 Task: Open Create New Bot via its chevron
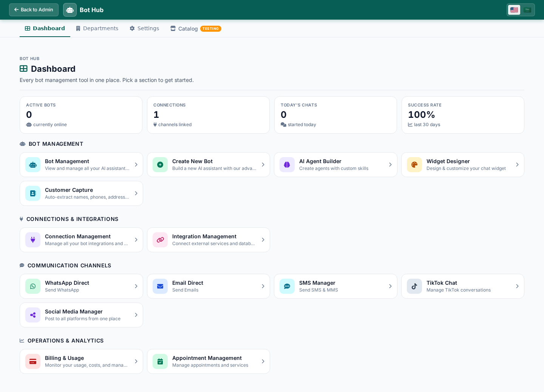click(x=263, y=165)
